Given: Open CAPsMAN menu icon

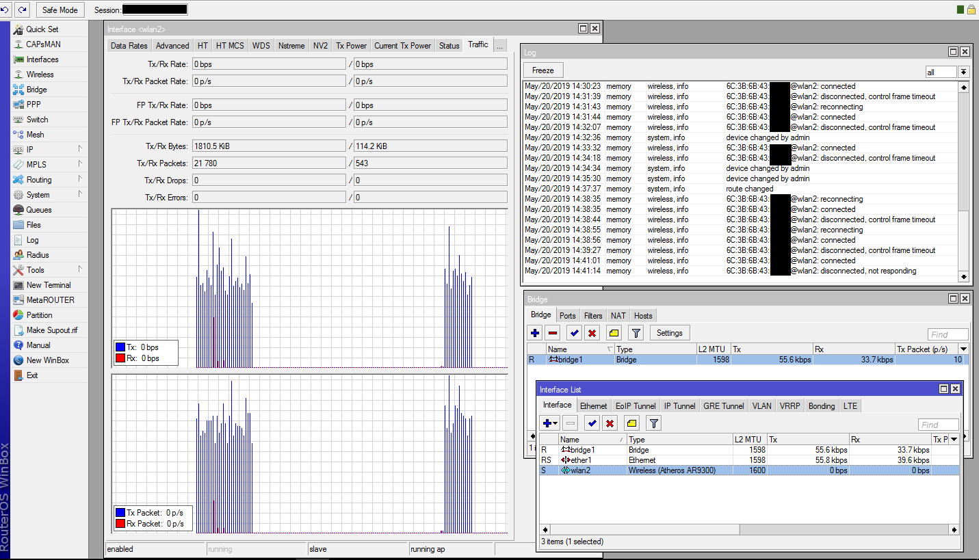Looking at the screenshot, I should click(18, 44).
